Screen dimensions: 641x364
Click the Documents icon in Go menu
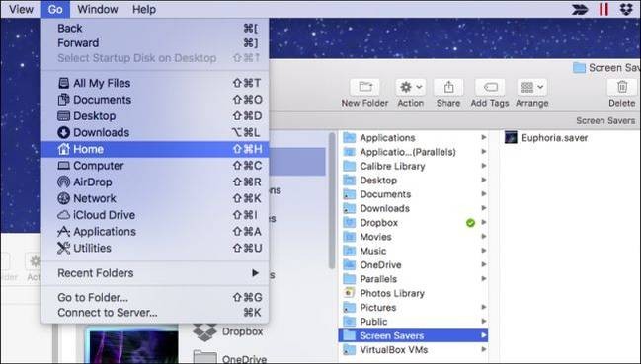click(x=64, y=100)
